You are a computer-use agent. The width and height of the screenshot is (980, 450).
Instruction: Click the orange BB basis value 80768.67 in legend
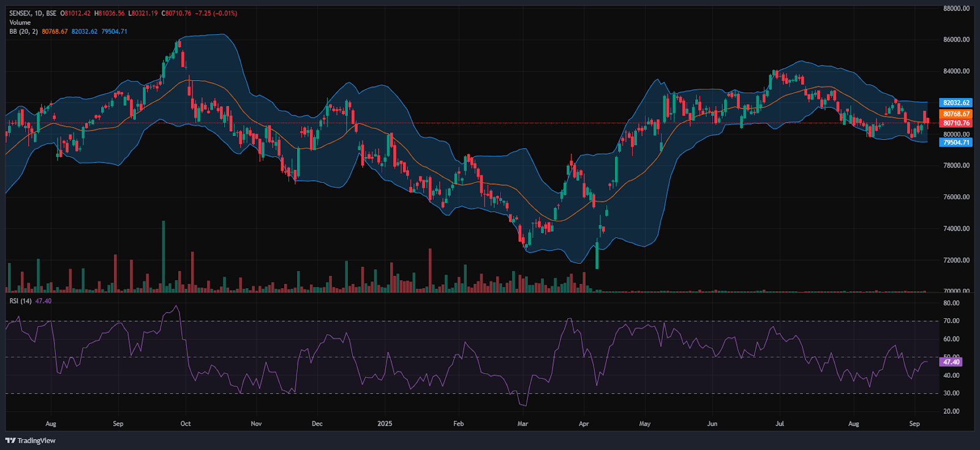[55, 32]
